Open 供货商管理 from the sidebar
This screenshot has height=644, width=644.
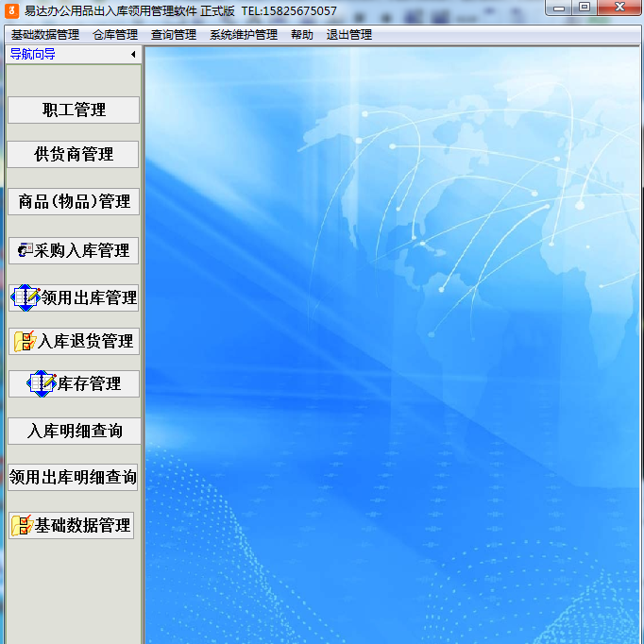[73, 155]
